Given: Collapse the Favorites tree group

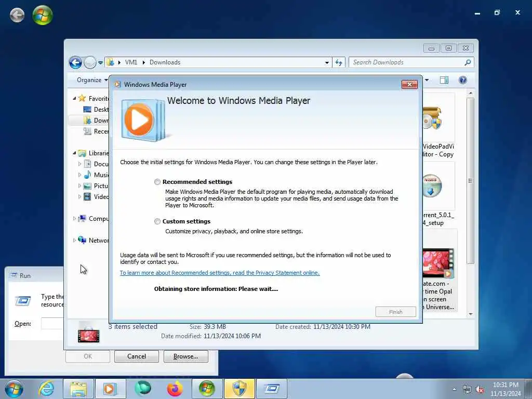Looking at the screenshot, I should tap(74, 98).
